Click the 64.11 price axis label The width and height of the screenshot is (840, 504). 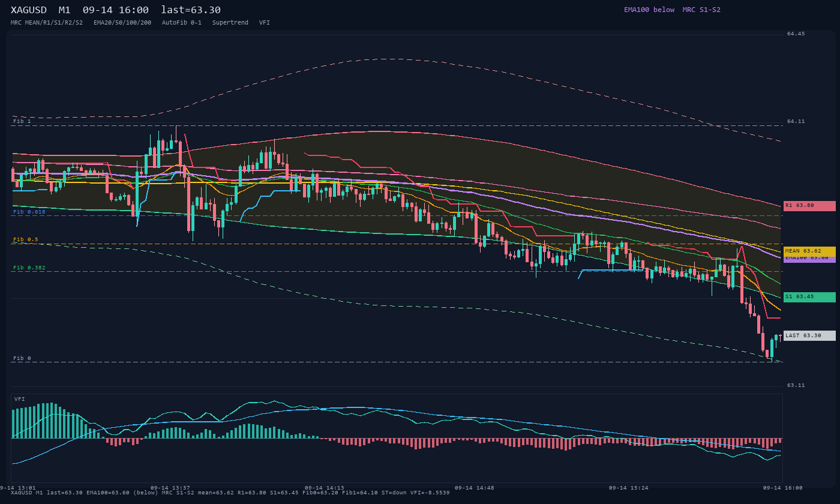pos(796,121)
